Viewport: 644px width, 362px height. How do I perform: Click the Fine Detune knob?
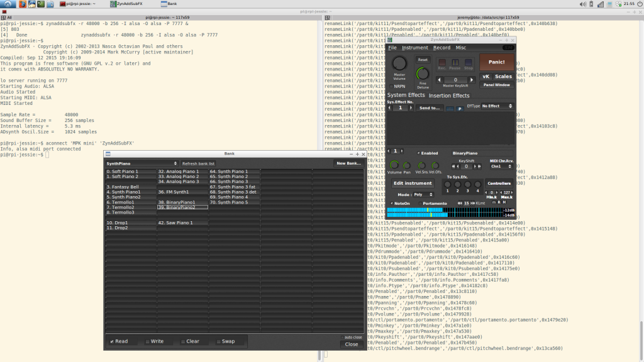[x=422, y=74]
